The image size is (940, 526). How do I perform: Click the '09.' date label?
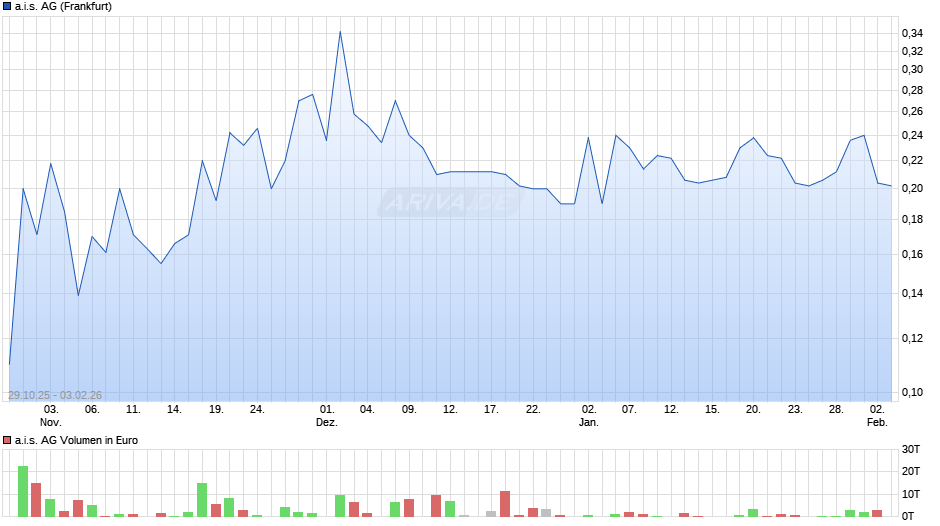[409, 410]
